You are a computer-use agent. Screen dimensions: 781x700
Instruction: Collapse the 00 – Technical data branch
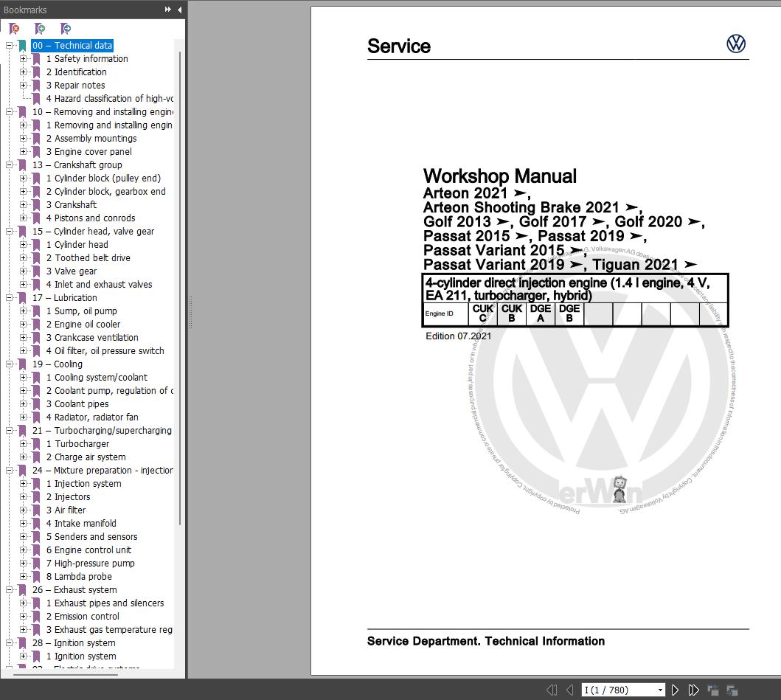point(9,45)
